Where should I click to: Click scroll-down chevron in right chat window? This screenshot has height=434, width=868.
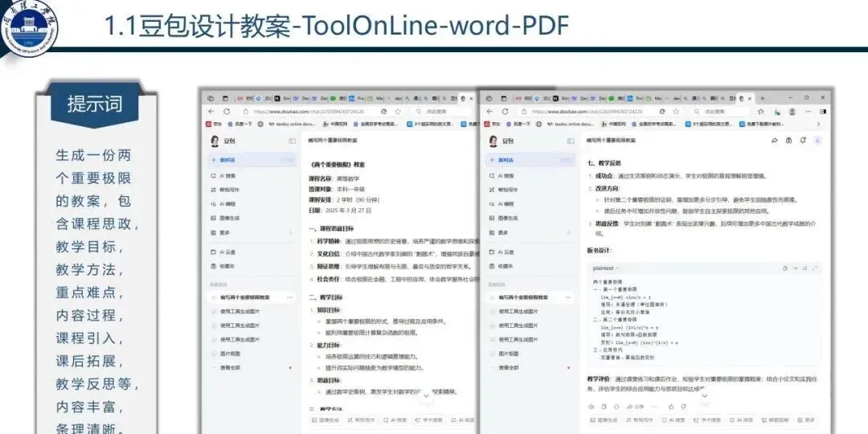coord(703,395)
